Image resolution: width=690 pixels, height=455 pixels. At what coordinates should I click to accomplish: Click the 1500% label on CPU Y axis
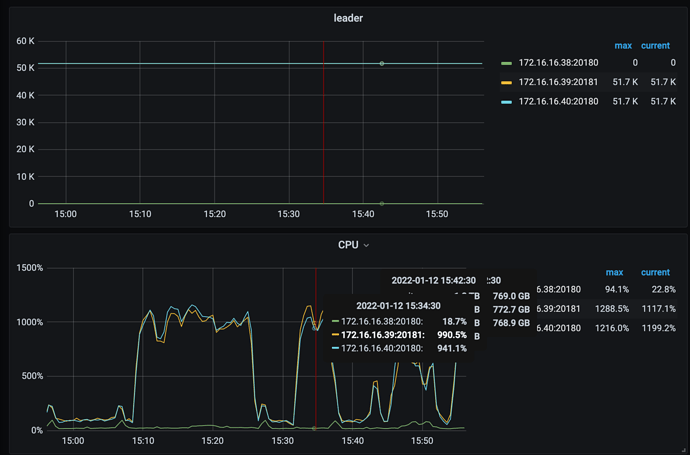(x=29, y=268)
